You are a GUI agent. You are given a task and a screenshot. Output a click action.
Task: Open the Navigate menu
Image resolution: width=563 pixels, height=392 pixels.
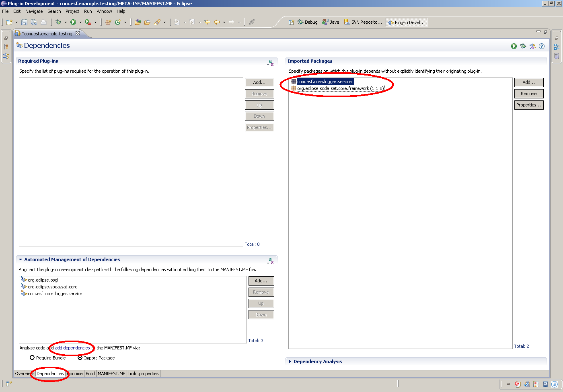tap(34, 11)
